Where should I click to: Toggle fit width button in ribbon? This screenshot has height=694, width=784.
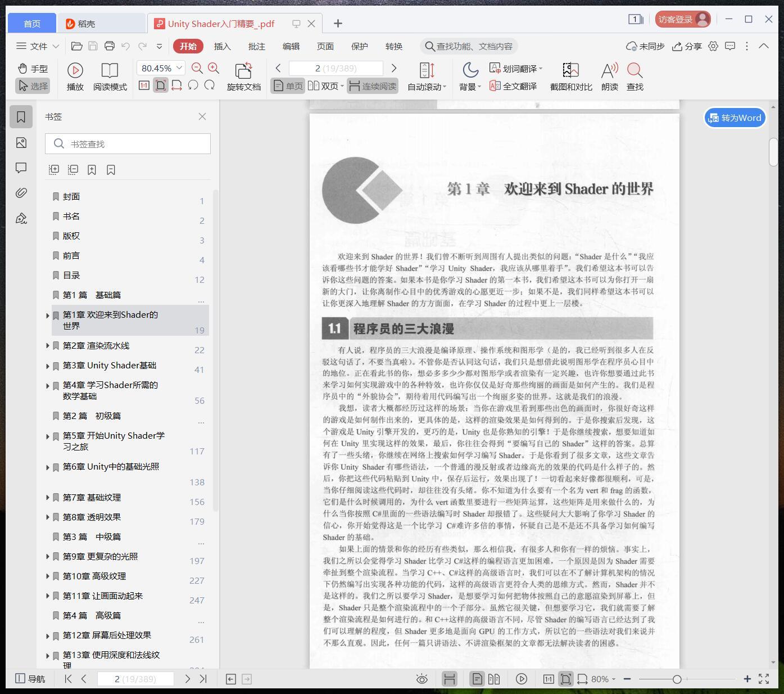tap(176, 85)
